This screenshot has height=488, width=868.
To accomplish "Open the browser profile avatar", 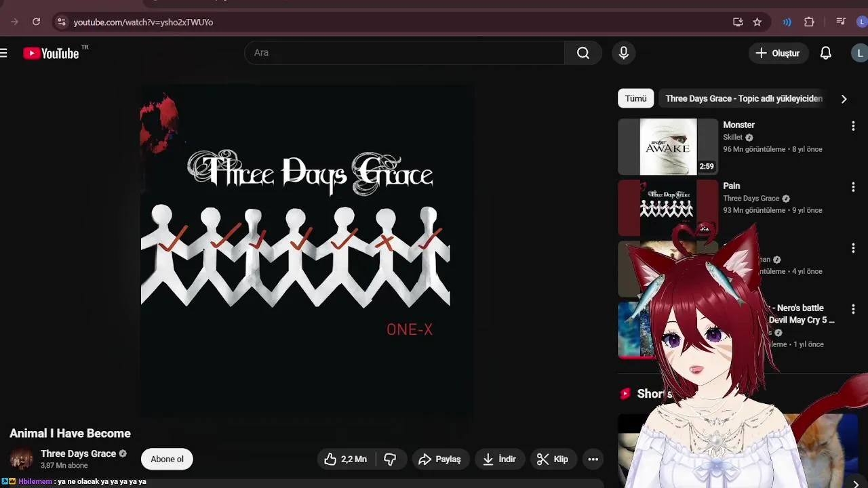I will [861, 22].
